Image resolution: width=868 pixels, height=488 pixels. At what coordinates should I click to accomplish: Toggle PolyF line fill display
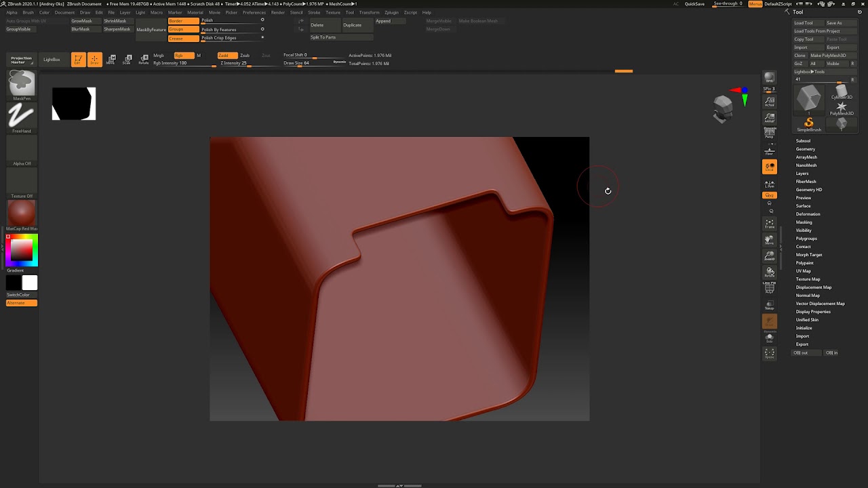coord(769,287)
